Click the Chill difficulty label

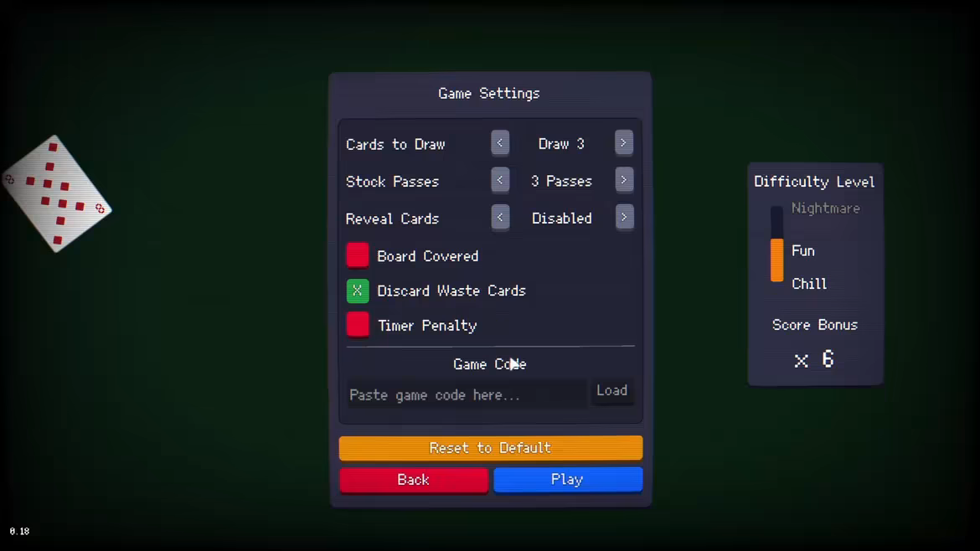809,284
